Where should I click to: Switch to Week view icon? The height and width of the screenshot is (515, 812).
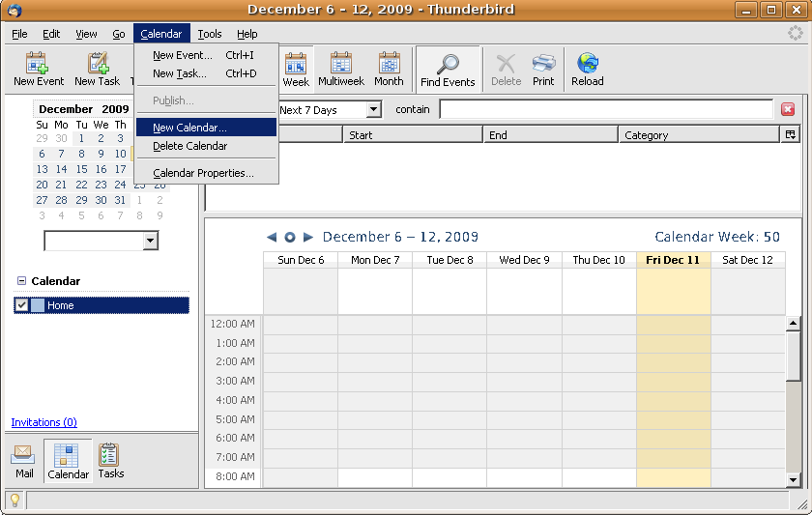(296, 64)
